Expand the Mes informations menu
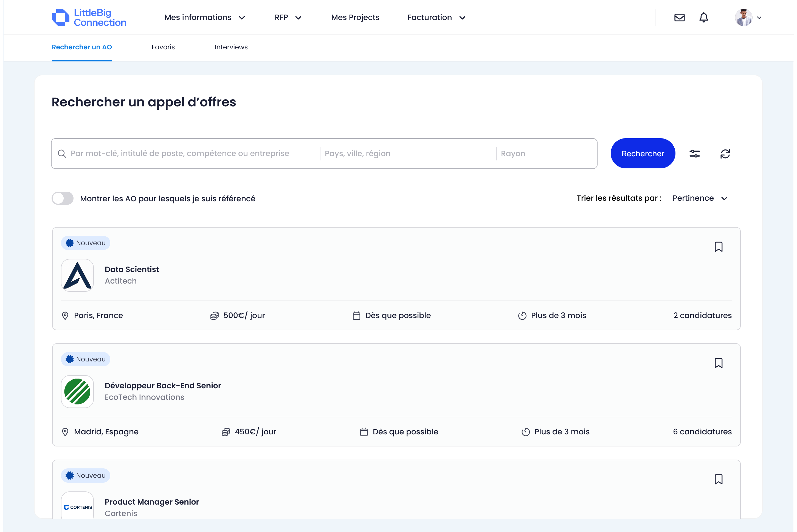Image resolution: width=797 pixels, height=532 pixels. (x=205, y=17)
